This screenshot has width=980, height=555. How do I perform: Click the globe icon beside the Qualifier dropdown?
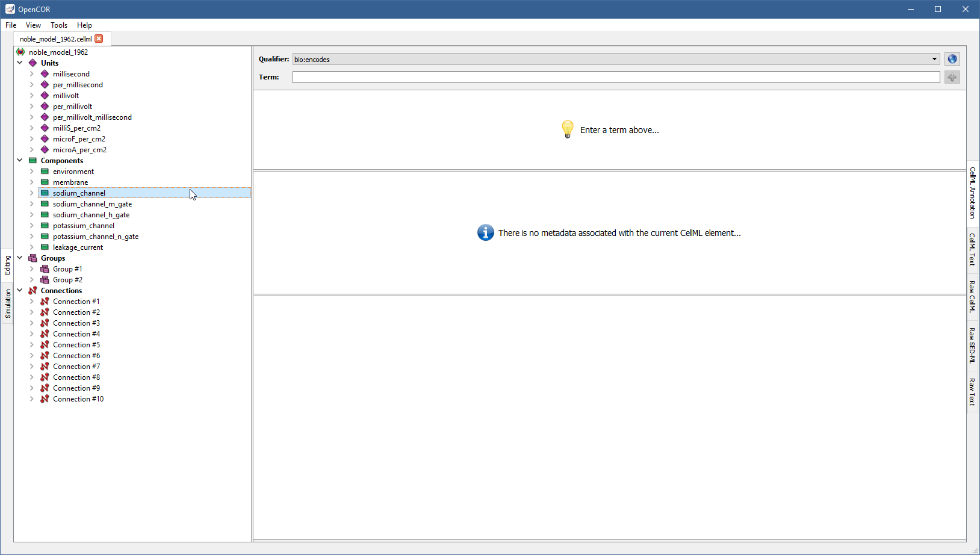click(x=952, y=59)
